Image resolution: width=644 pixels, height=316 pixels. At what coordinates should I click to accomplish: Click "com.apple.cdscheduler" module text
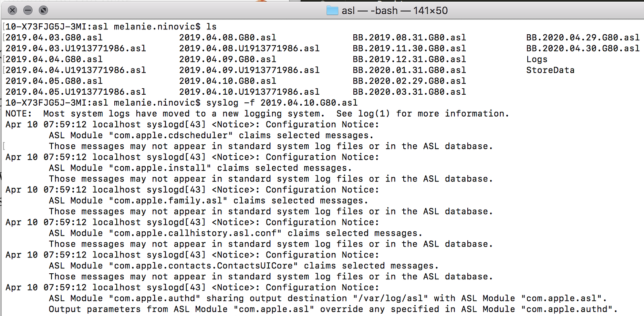point(171,135)
